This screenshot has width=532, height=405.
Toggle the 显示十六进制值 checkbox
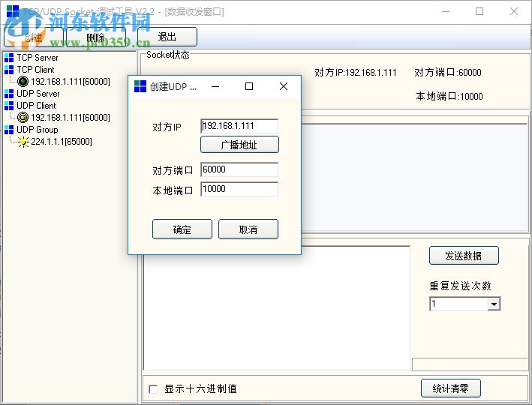coord(153,388)
